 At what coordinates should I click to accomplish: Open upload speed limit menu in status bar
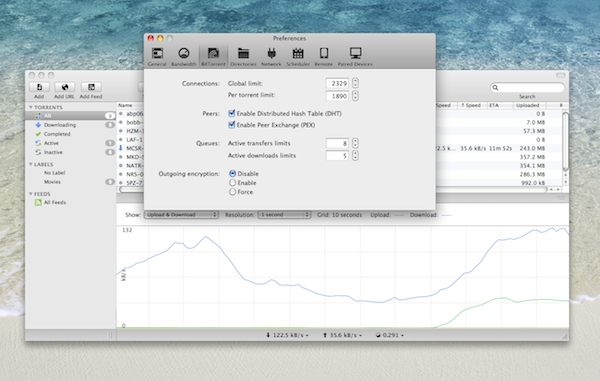pos(342,335)
